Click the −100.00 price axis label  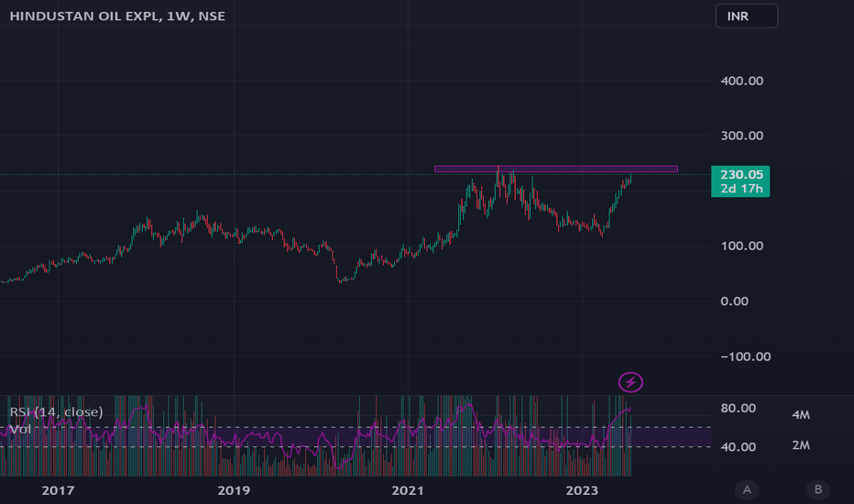pos(746,356)
